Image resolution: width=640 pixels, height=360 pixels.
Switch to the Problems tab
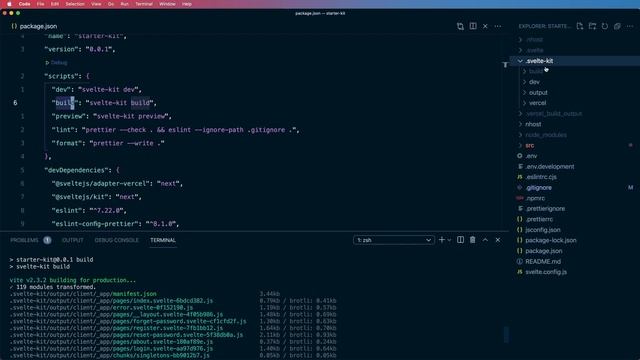coord(24,240)
